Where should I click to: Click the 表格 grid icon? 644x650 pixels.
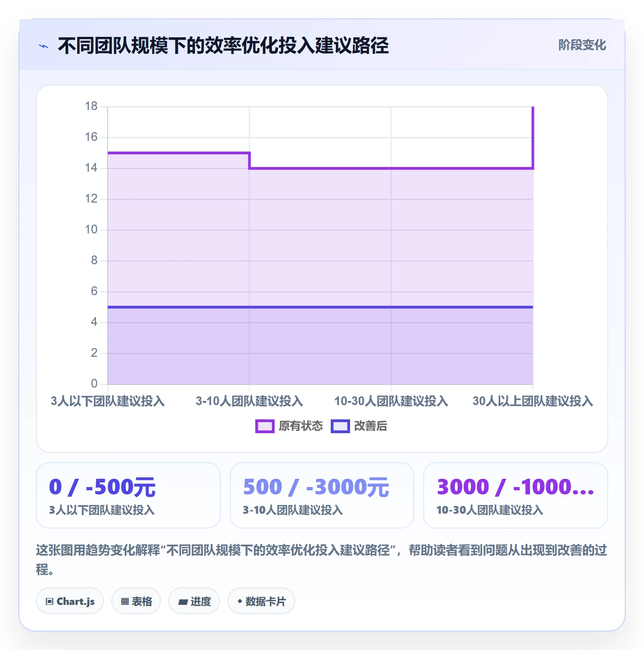pos(125,601)
